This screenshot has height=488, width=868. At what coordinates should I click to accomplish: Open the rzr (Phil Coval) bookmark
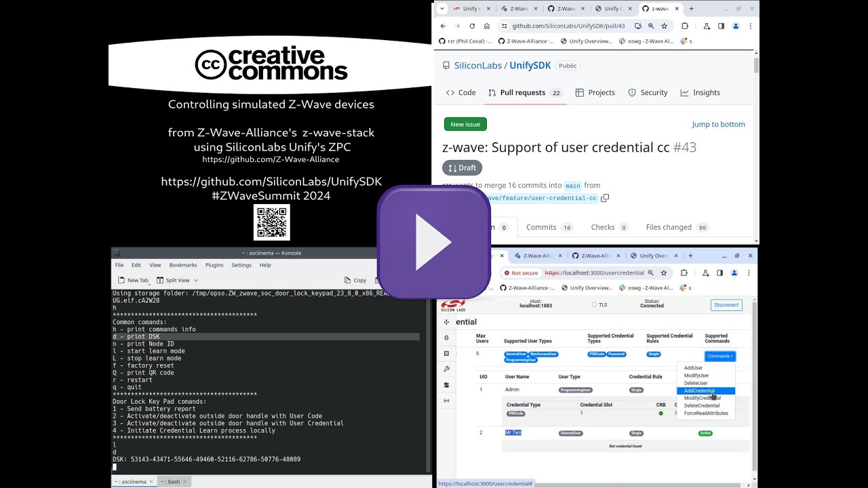[x=465, y=41]
